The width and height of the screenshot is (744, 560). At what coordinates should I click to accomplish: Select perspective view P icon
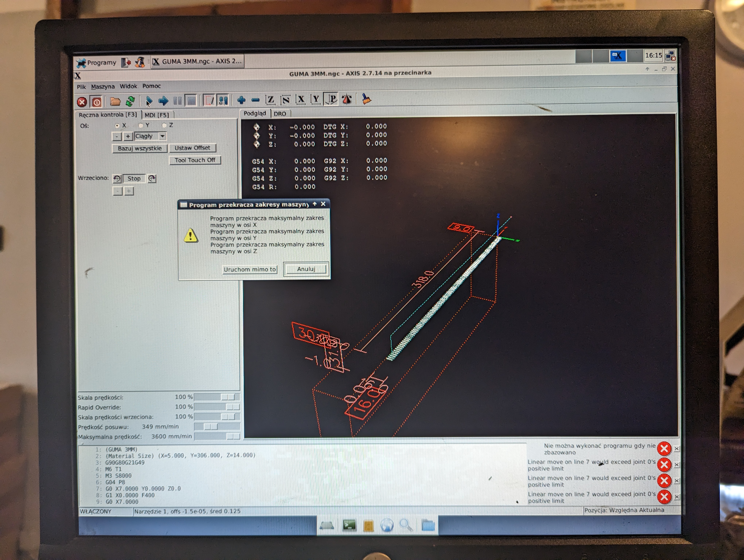point(332,99)
